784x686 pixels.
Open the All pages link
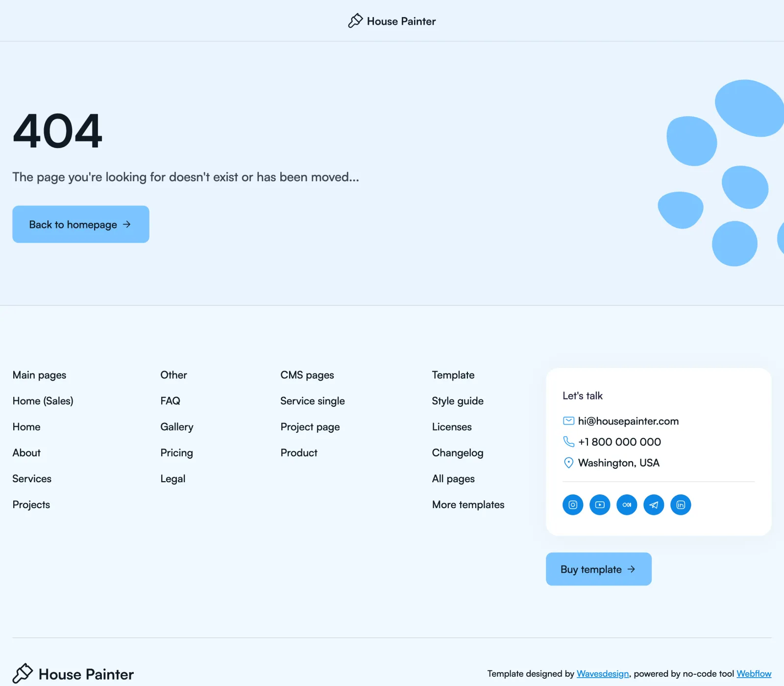[x=453, y=479]
